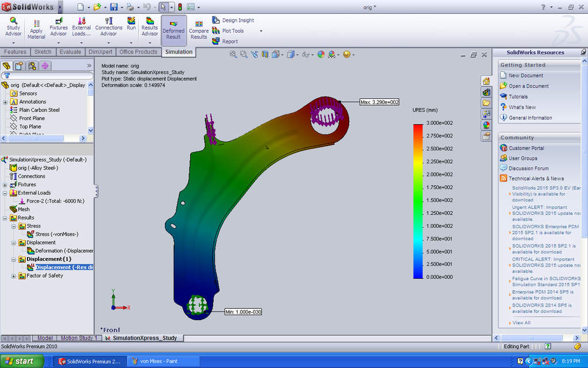Click the Windows start button
The image size is (588, 368).
(x=21, y=361)
